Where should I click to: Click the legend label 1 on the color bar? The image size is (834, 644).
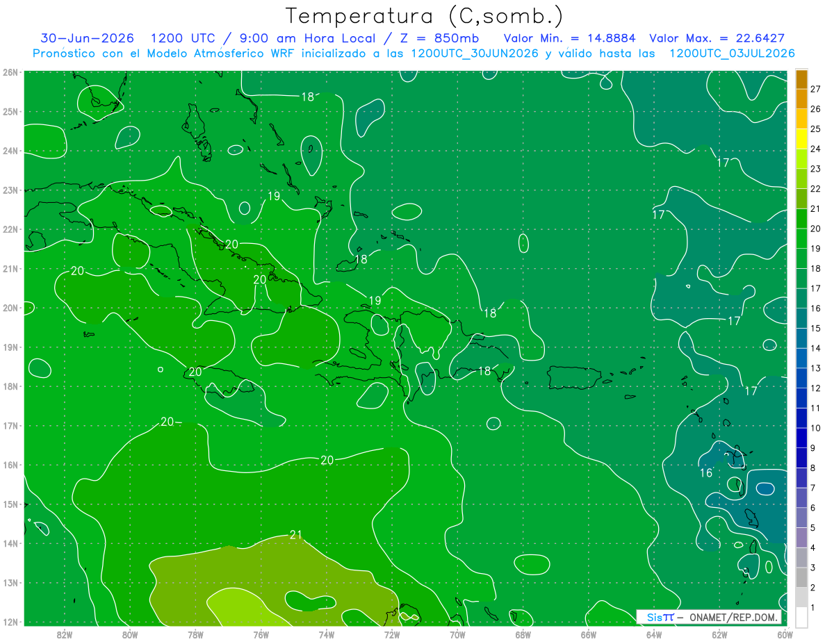813,608
